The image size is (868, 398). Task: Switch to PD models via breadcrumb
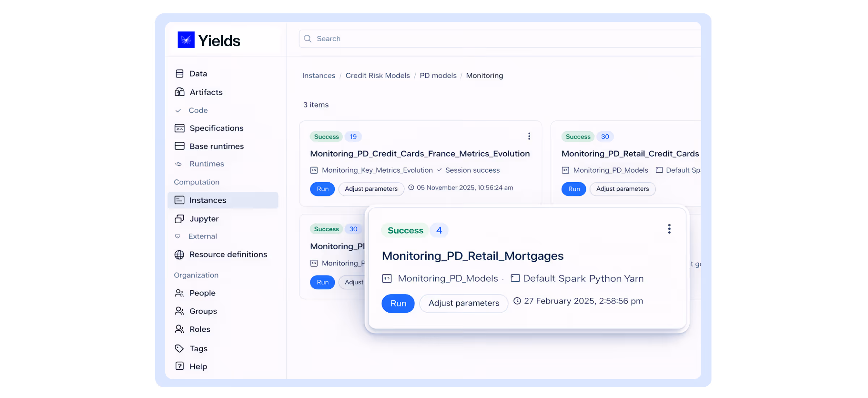point(438,75)
